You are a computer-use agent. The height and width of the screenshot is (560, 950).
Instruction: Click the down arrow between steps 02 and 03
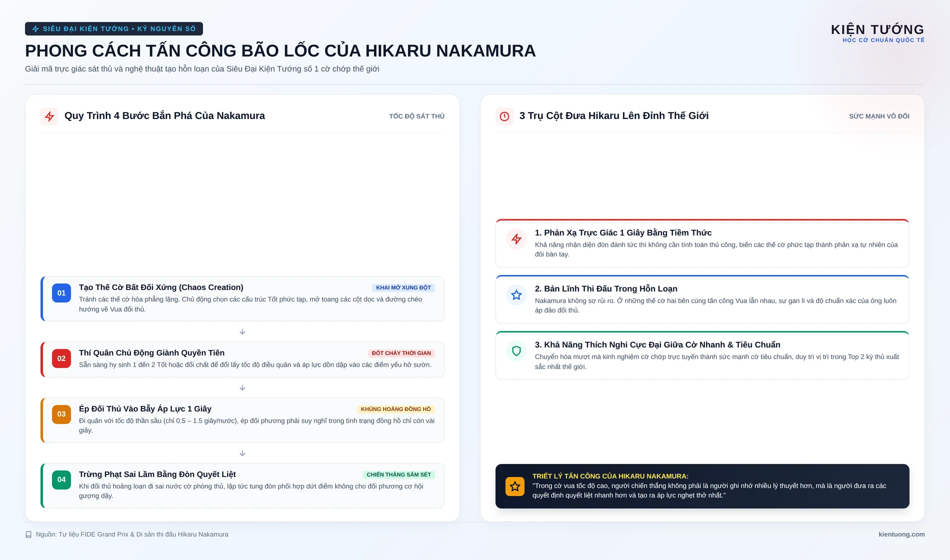tap(242, 388)
